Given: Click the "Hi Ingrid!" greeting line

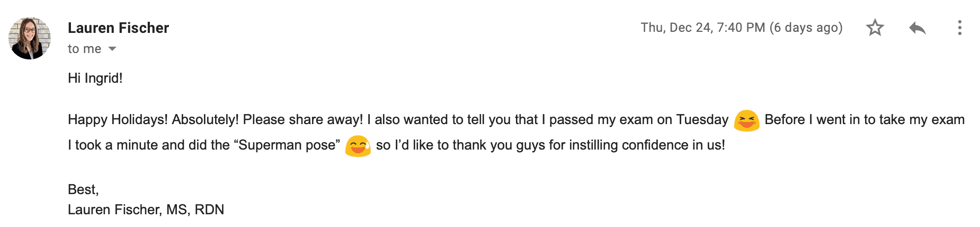Looking at the screenshot, I should [x=95, y=78].
